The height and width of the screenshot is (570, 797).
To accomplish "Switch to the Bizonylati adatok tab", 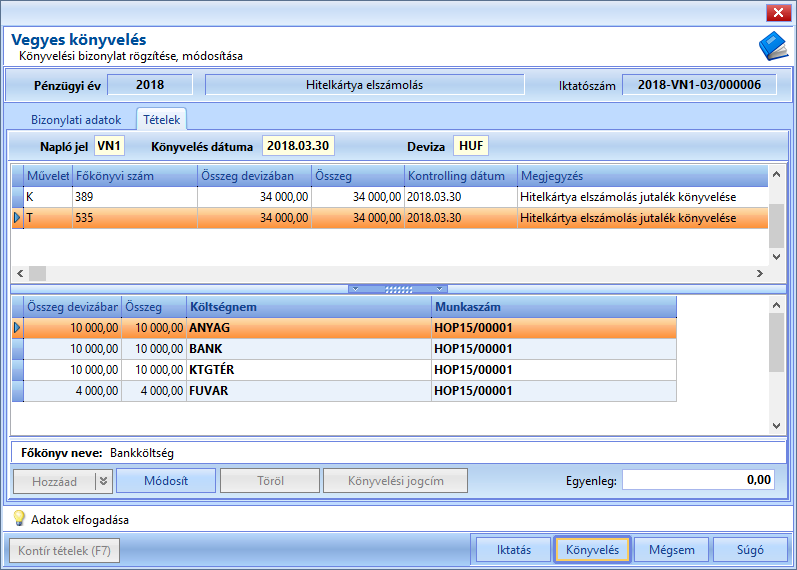I will pos(76,120).
